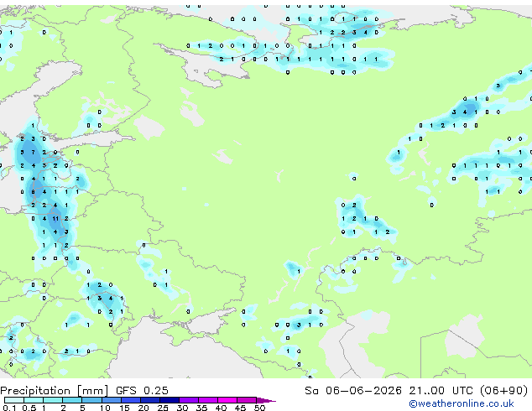Click the '11' precipitation value on the map

(55, 219)
